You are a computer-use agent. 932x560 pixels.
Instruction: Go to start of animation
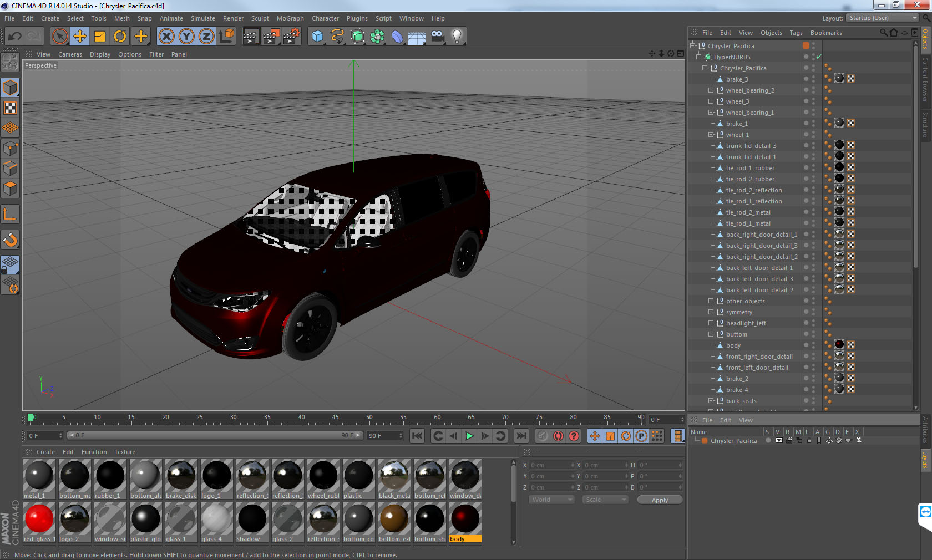417,436
